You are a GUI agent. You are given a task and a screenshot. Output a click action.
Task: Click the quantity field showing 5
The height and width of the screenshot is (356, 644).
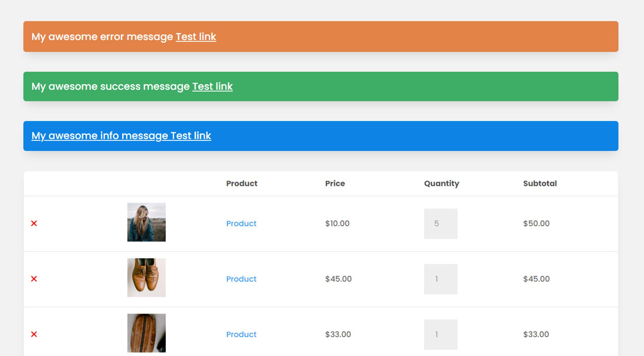pos(440,223)
